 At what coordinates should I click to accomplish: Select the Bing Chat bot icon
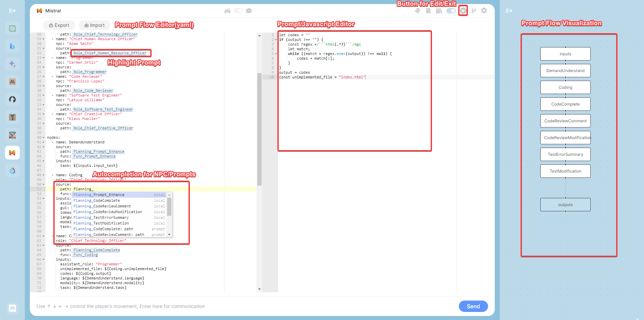tap(12, 46)
